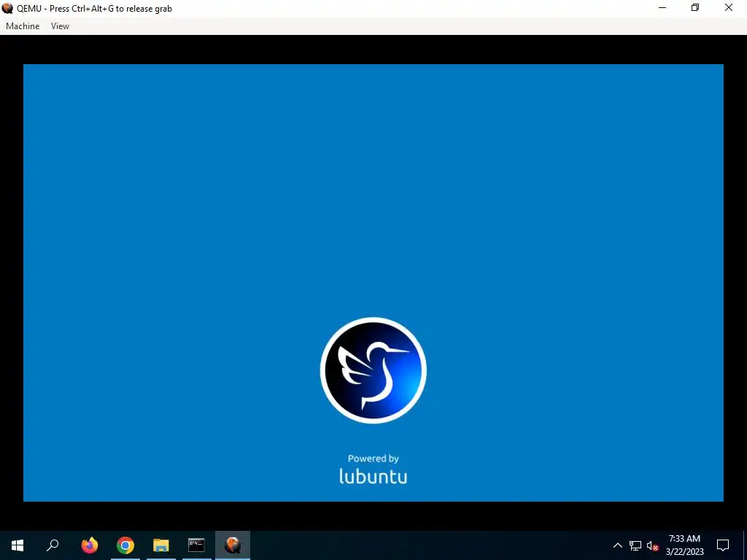This screenshot has height=560, width=747.
Task: Click the muted volume tray icon
Action: tap(652, 545)
